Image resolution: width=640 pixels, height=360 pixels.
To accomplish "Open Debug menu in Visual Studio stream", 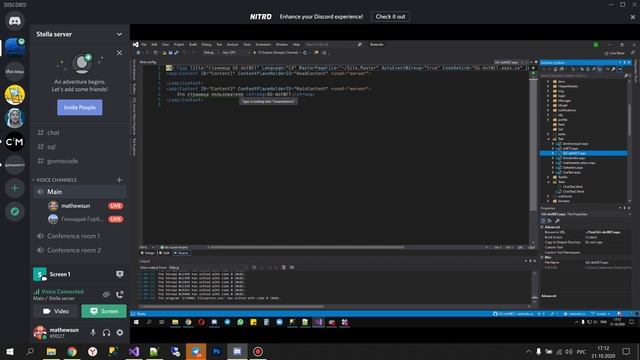I will pos(207,44).
